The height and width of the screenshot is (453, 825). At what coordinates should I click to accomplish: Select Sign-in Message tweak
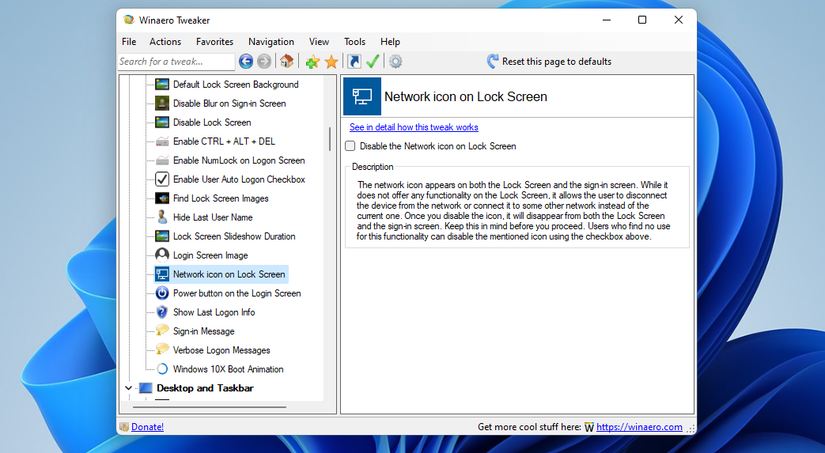(204, 331)
